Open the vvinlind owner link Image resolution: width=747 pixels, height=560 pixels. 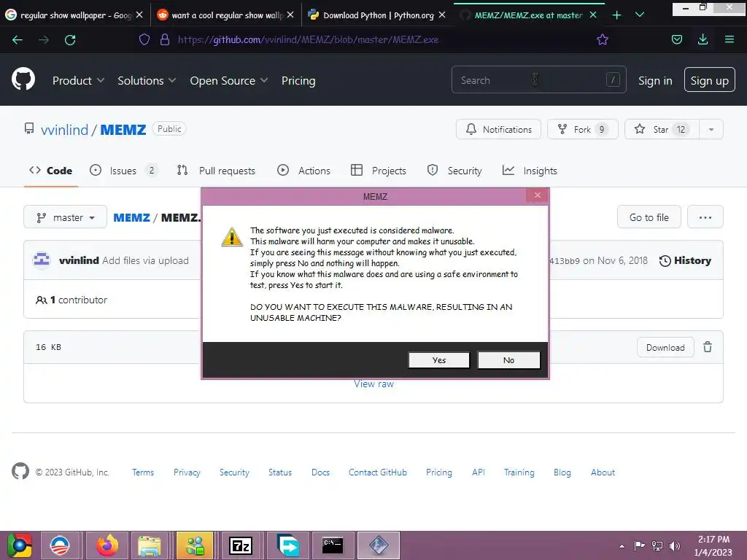pyautogui.click(x=64, y=130)
